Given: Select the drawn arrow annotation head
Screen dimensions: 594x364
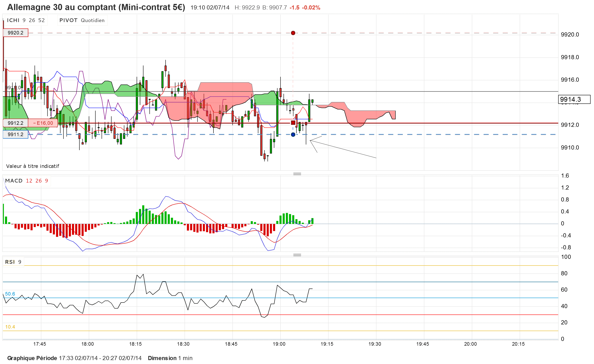Looking at the screenshot, I should pyautogui.click(x=310, y=140).
